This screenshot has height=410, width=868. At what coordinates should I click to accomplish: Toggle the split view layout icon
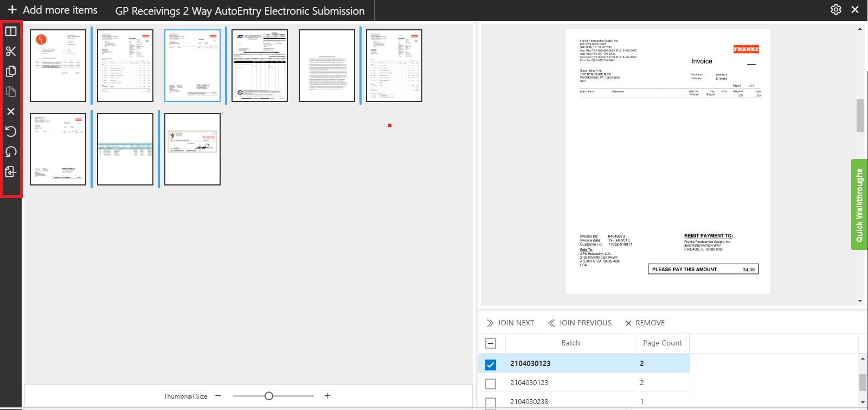(x=11, y=31)
